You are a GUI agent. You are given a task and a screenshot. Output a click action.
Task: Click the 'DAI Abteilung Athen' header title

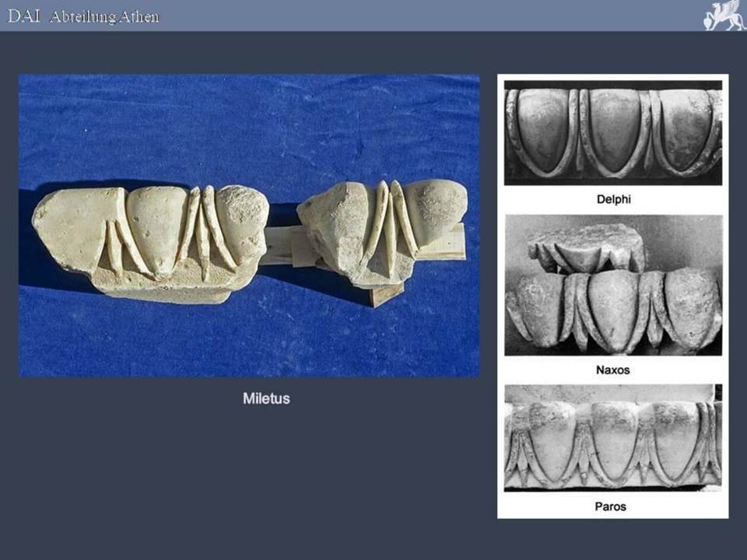(x=83, y=16)
